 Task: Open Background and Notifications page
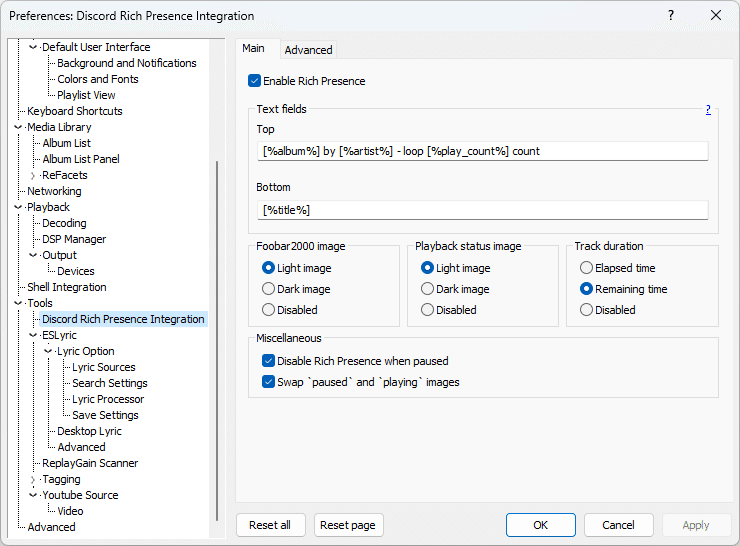[126, 63]
